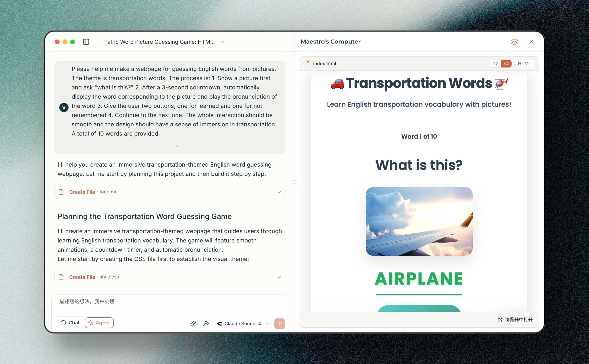Click the paperclip attachment icon
The image size is (589, 364).
193,324
